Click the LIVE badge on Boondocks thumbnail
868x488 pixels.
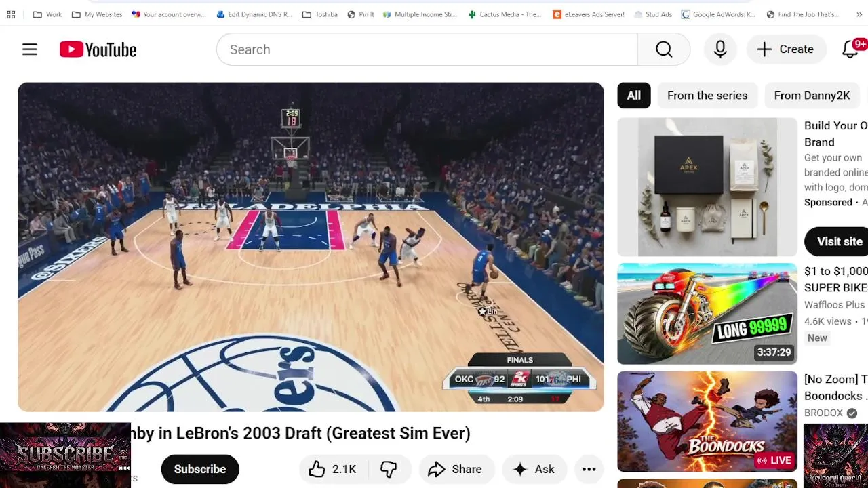[x=774, y=460]
